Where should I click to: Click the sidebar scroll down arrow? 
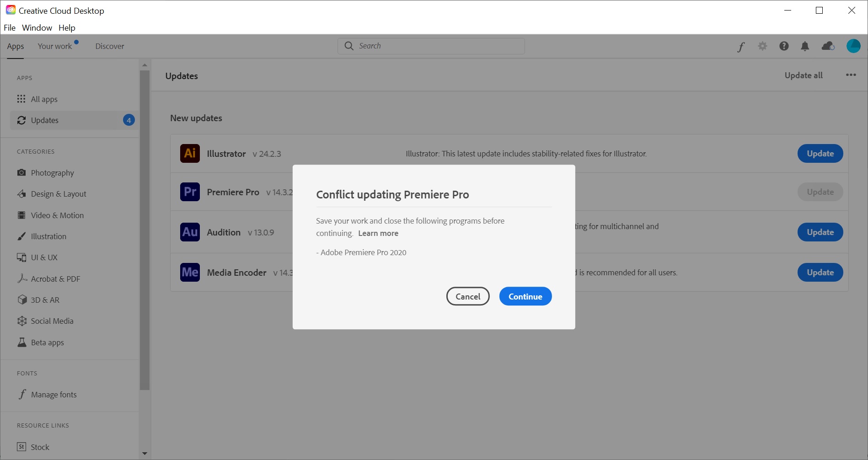[145, 454]
